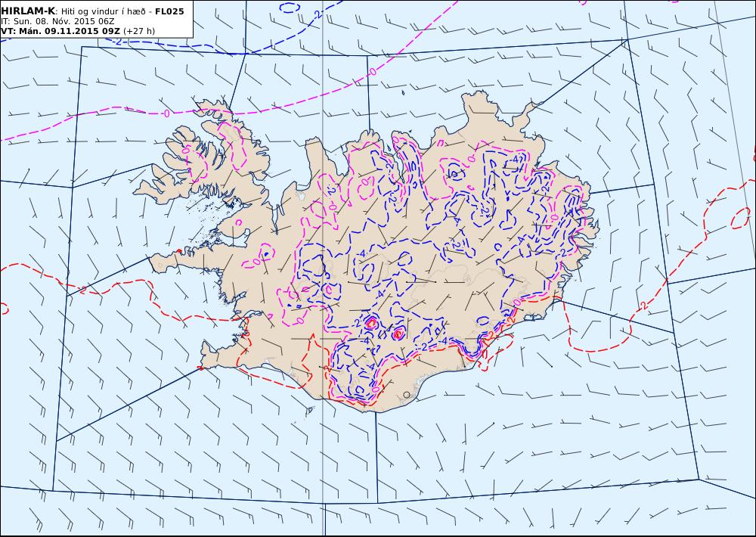Click the red '2' contour label in the sea west of Iceland
756x537 pixels.
[83, 290]
